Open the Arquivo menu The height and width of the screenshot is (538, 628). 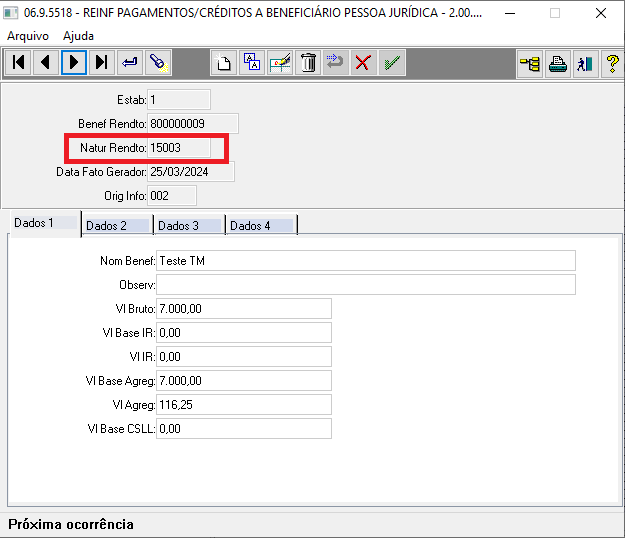(28, 36)
